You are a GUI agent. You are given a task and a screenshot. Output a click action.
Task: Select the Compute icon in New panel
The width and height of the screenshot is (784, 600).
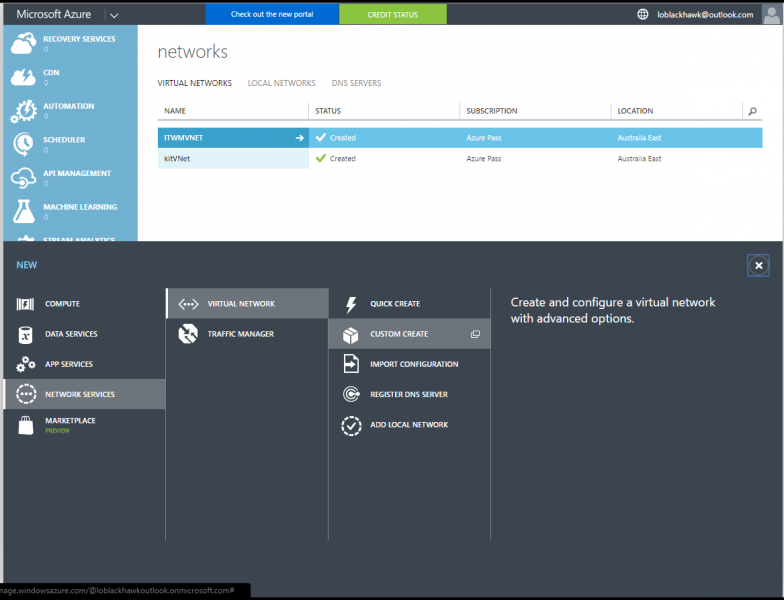coord(25,304)
